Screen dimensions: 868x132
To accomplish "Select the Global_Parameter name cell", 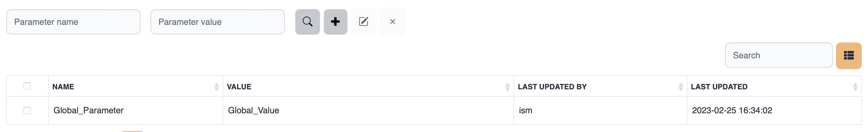I will click(89, 111).
